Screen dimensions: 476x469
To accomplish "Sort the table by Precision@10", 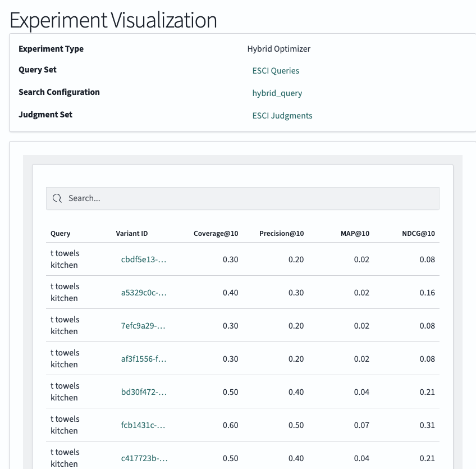I will (281, 234).
